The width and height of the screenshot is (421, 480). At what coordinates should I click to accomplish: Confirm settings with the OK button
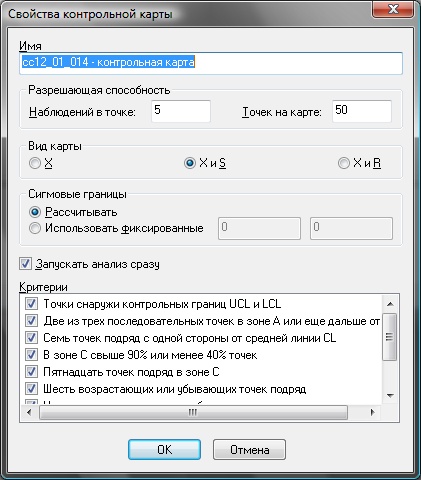coord(164,450)
